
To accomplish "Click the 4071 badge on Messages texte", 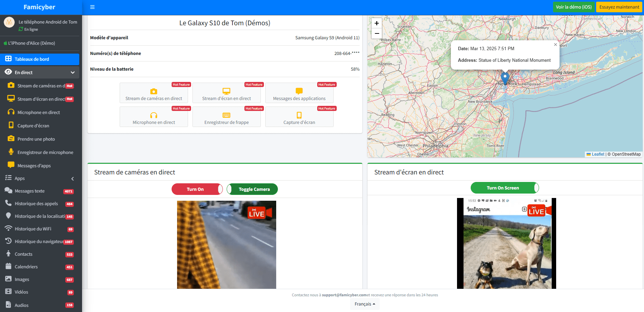I will pos(69,191).
